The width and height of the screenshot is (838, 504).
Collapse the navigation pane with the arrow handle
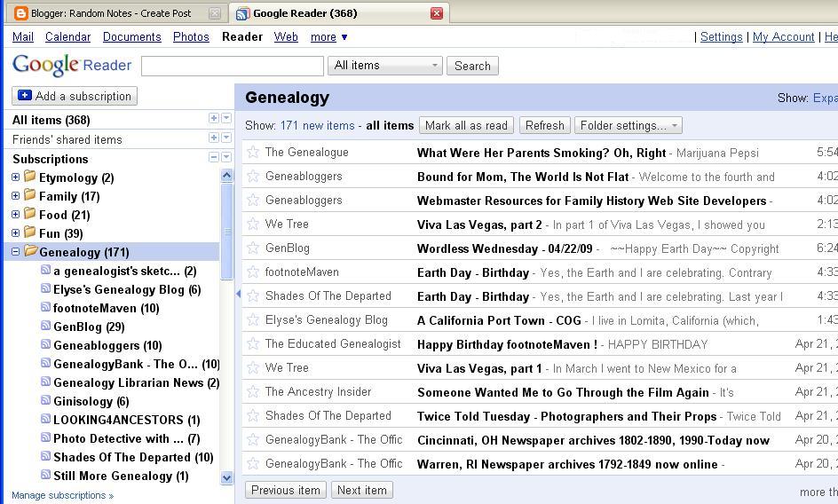point(238,294)
